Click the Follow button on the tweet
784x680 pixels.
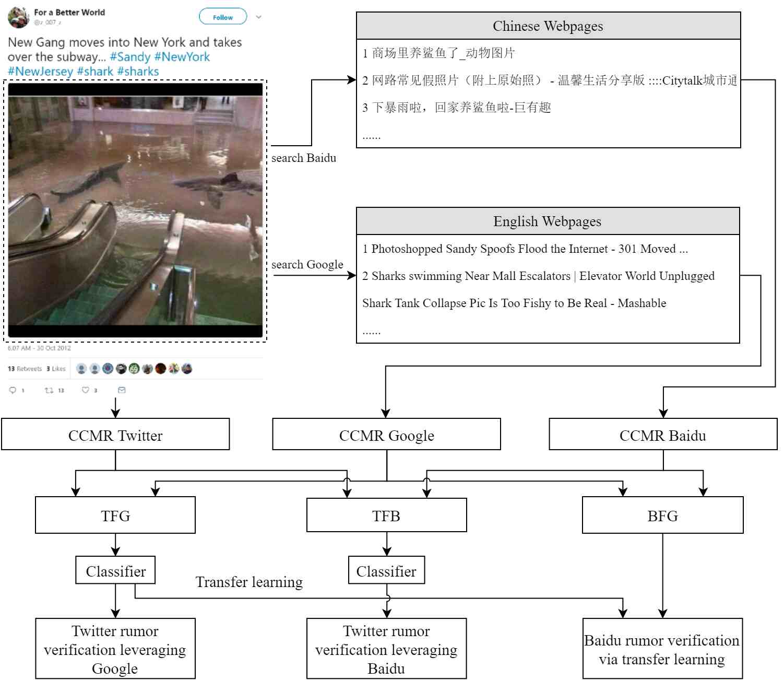(223, 17)
